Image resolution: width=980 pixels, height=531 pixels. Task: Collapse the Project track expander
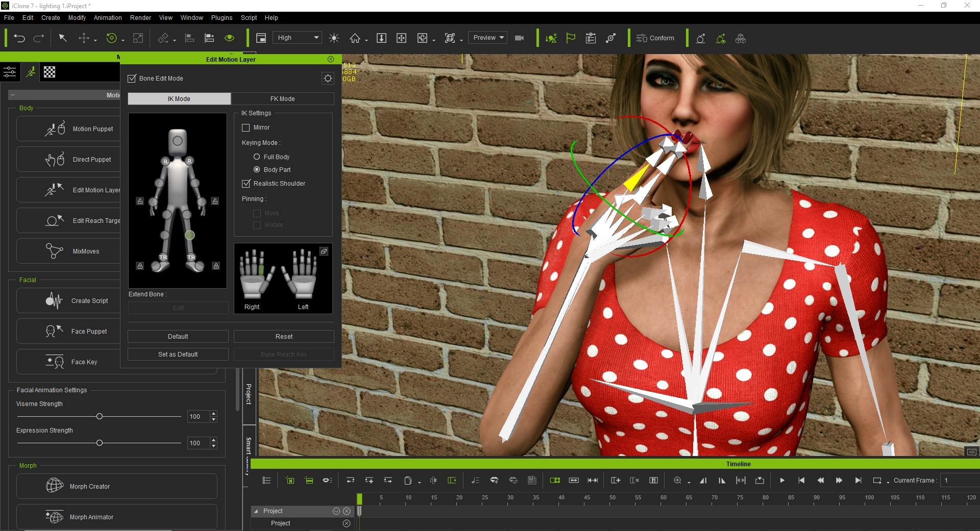pos(256,511)
